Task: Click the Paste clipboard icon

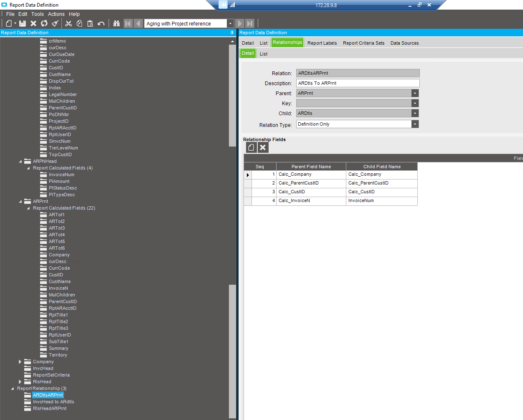Action: coord(90,23)
